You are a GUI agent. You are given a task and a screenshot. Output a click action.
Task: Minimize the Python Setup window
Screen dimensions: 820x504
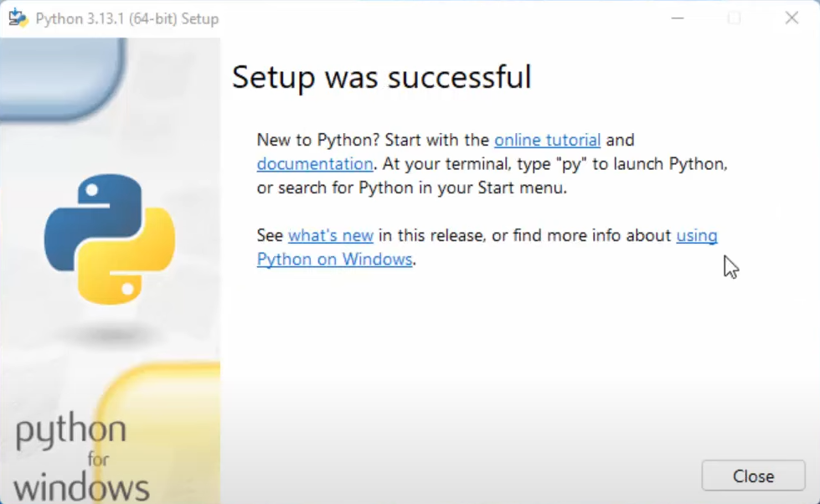(x=678, y=18)
